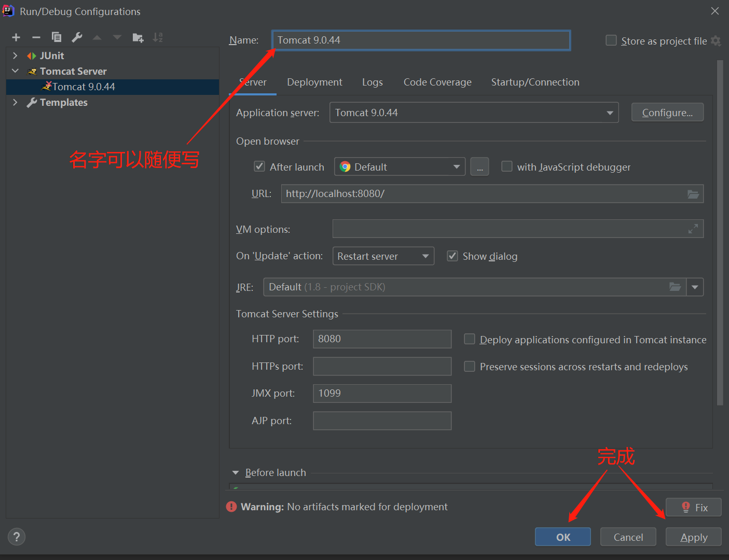The image size is (729, 560).
Task: Confirm with the OK button
Action: click(563, 537)
